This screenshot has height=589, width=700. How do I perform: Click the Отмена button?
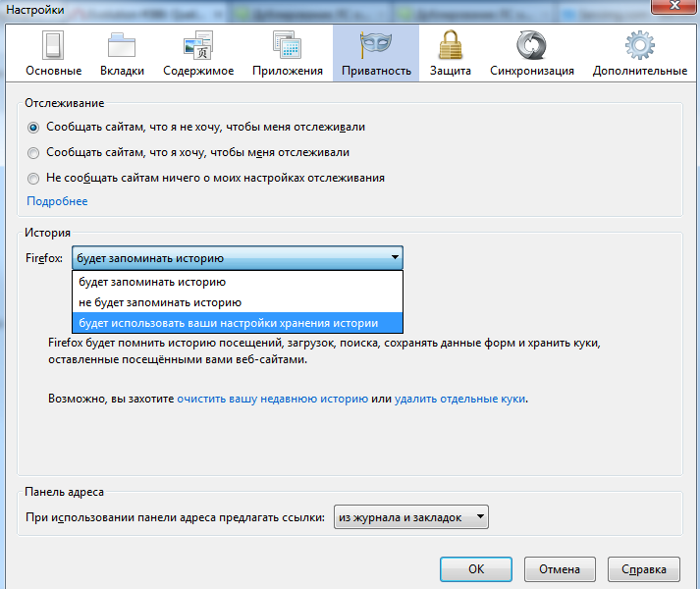tap(560, 569)
